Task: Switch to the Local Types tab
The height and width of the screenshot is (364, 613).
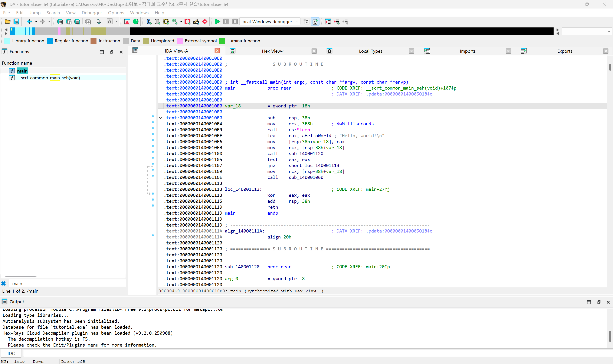Action: (x=370, y=51)
